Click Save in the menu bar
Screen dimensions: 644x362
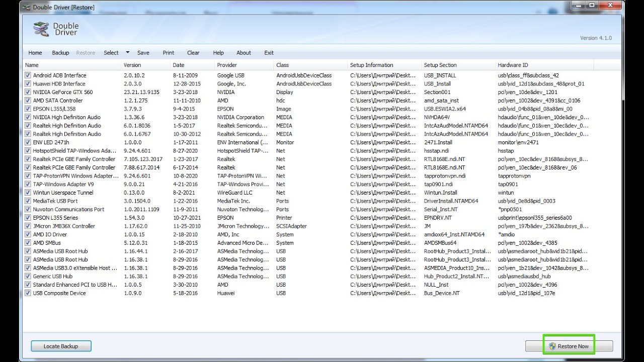click(x=143, y=53)
